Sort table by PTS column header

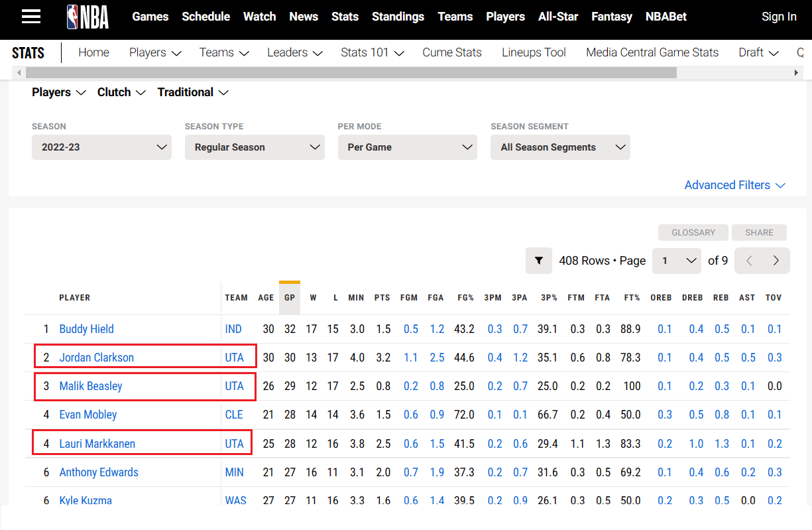click(382, 298)
